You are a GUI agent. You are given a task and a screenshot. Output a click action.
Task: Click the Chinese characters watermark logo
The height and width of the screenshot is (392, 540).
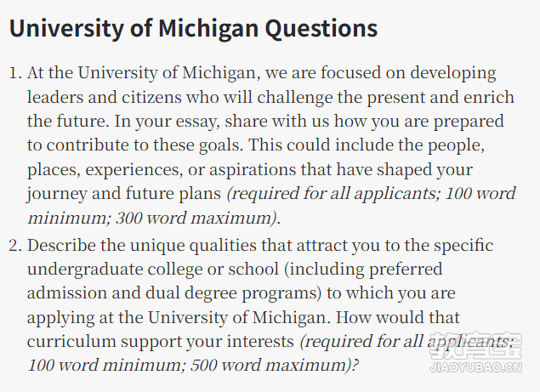point(476,345)
